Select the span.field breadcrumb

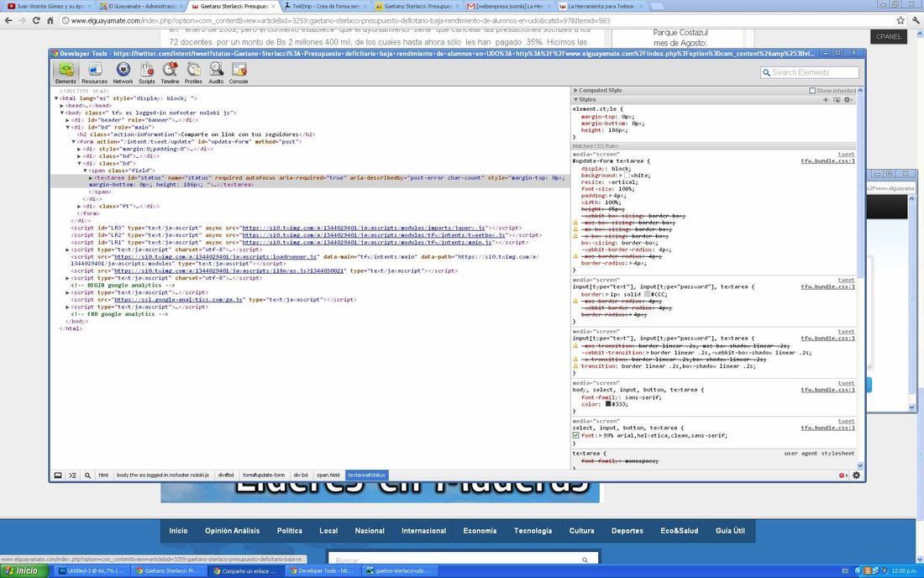point(328,475)
